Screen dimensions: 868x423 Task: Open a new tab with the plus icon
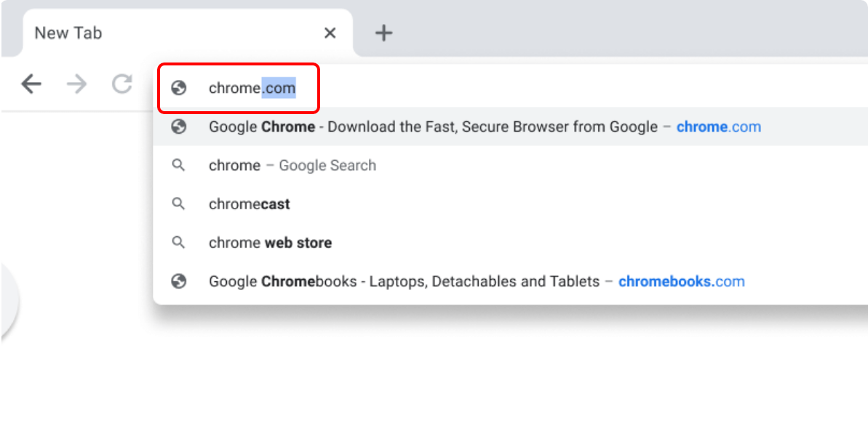tap(383, 33)
